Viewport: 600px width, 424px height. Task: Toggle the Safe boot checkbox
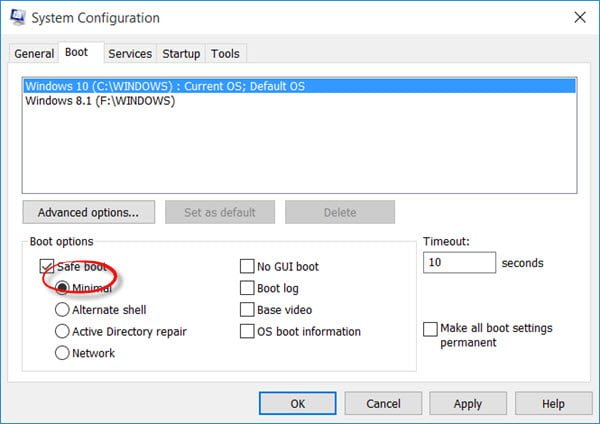coord(47,267)
